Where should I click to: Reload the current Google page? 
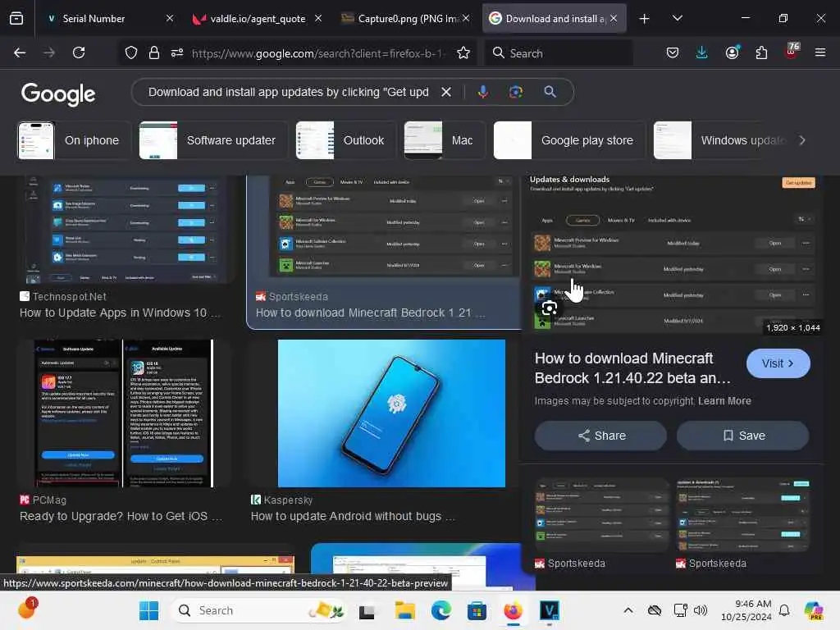click(79, 52)
